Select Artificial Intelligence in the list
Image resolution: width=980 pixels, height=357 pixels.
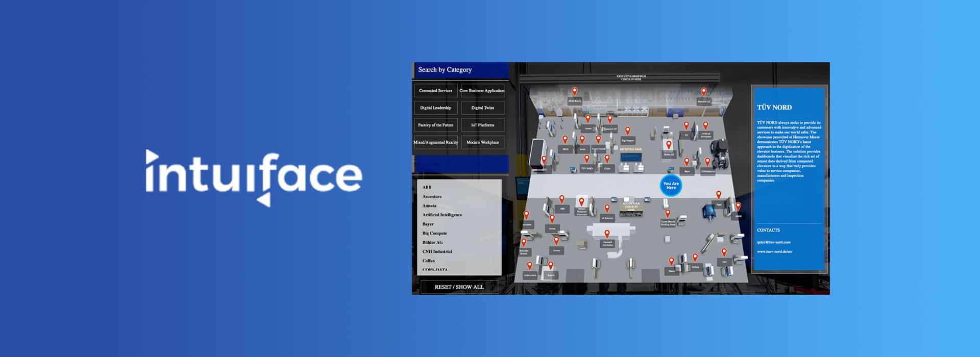coord(442,215)
